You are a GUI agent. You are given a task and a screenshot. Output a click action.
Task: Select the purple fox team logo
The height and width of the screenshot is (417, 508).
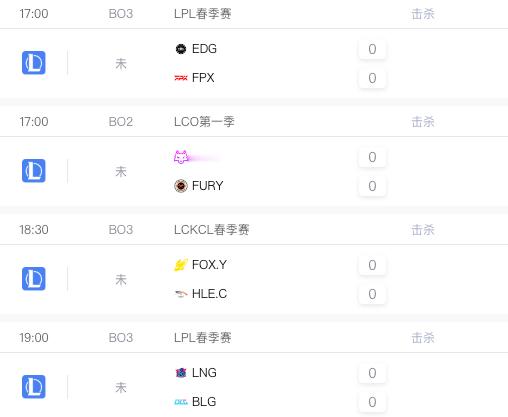click(181, 157)
